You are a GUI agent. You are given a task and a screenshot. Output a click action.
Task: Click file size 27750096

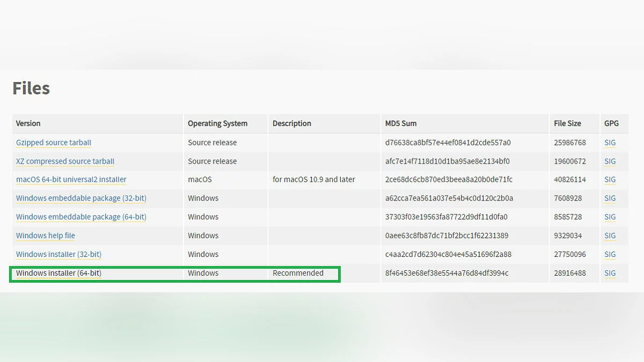click(x=570, y=254)
